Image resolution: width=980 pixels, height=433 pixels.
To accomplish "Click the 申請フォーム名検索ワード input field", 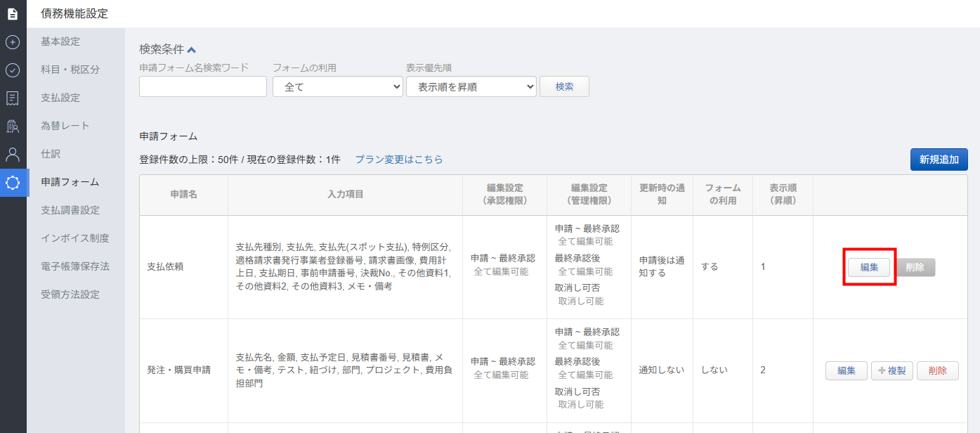I will (x=203, y=86).
